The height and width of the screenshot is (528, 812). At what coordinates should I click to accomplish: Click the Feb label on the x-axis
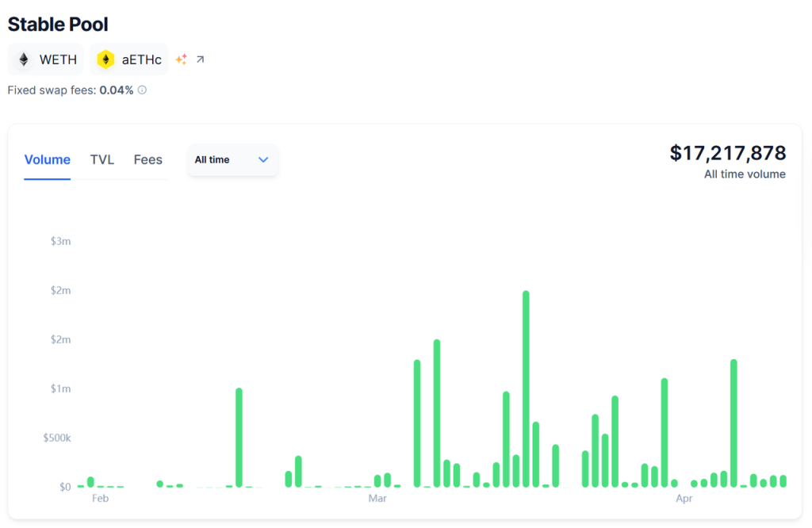pos(100,499)
